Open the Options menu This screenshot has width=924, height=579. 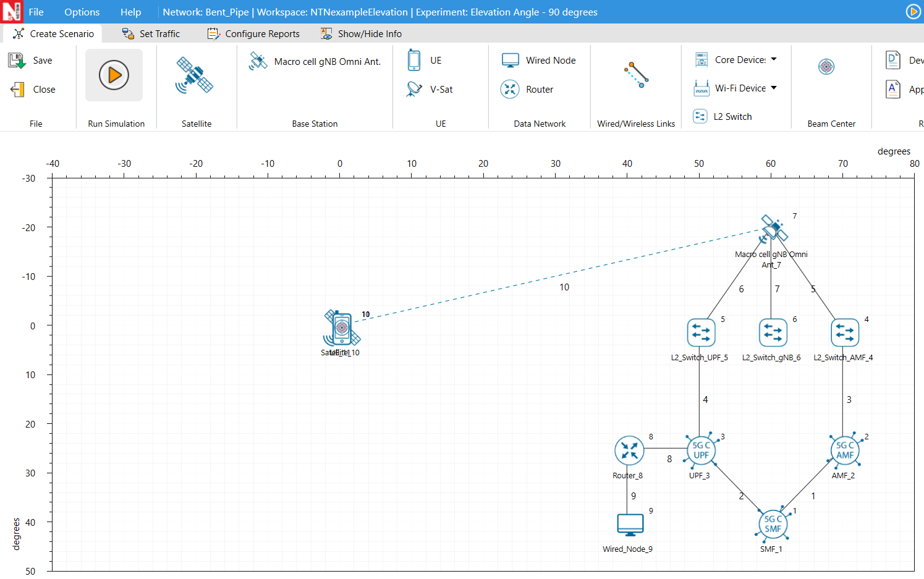pyautogui.click(x=82, y=12)
